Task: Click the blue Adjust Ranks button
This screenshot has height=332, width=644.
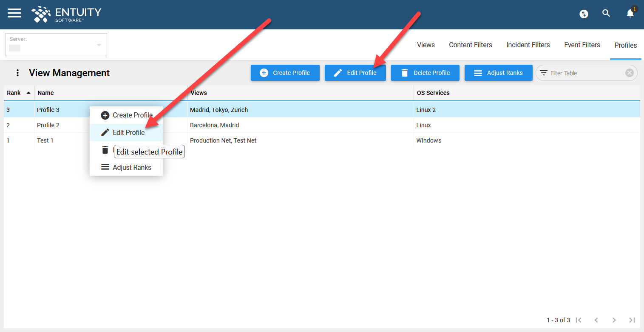Action: tap(498, 73)
